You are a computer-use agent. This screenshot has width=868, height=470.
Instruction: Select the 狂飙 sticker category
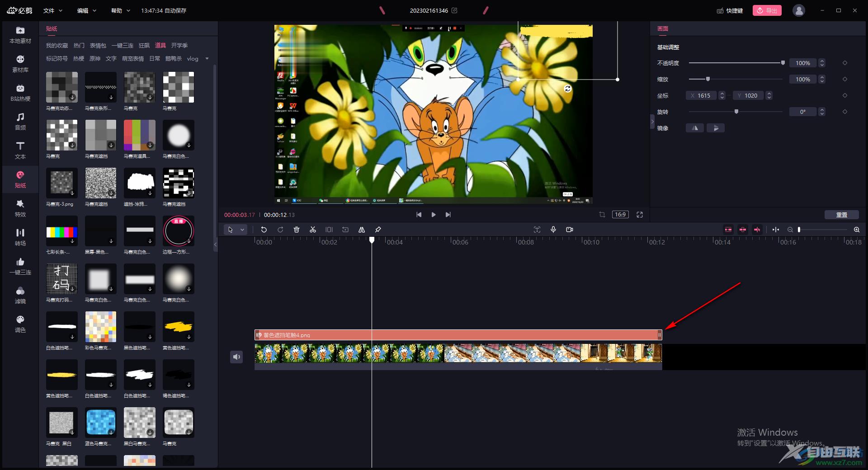point(144,45)
